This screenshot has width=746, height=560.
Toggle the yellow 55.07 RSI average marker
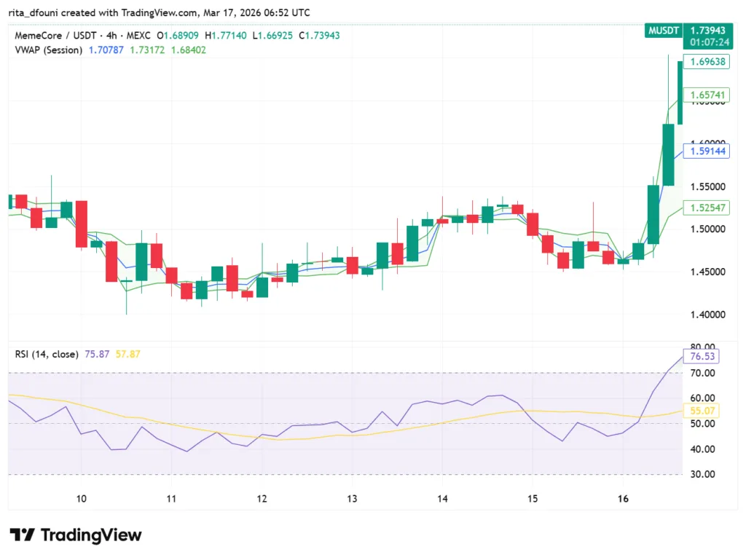pos(702,411)
